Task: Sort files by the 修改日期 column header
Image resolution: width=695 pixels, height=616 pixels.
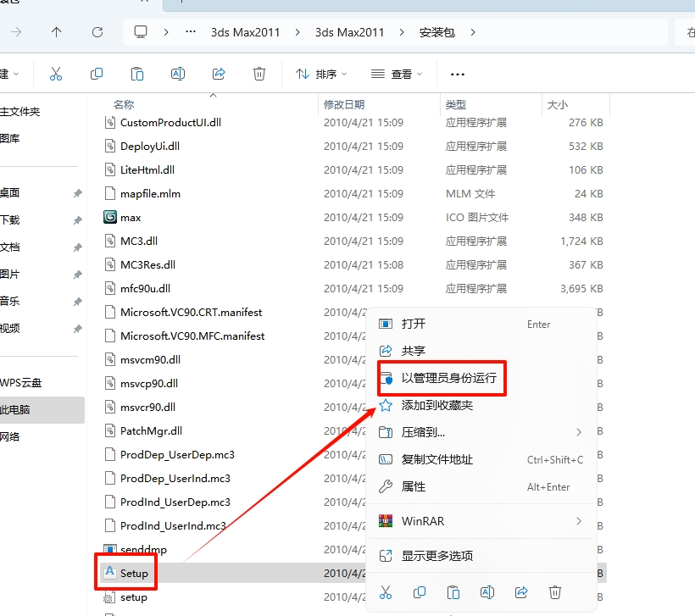Action: tap(344, 104)
